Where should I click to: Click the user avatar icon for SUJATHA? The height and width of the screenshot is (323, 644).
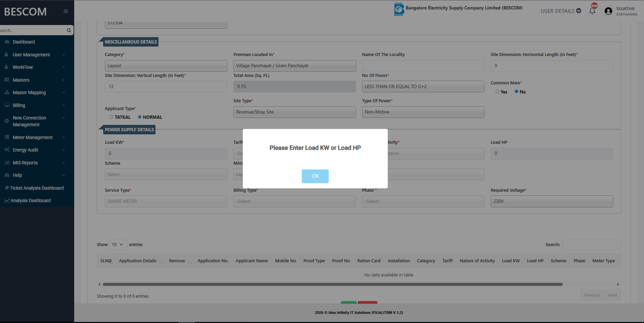(608, 11)
